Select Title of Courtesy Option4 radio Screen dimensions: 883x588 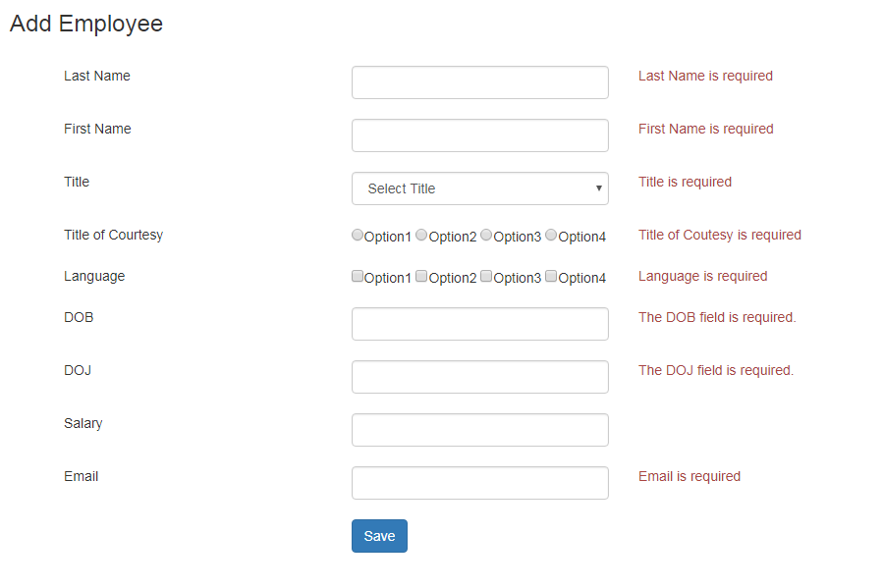(x=552, y=236)
